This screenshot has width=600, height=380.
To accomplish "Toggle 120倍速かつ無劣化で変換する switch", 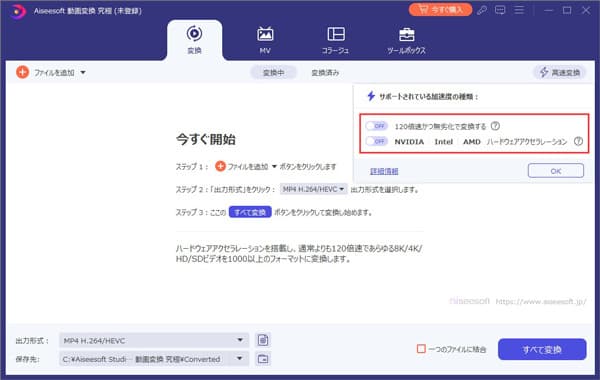I will (377, 126).
